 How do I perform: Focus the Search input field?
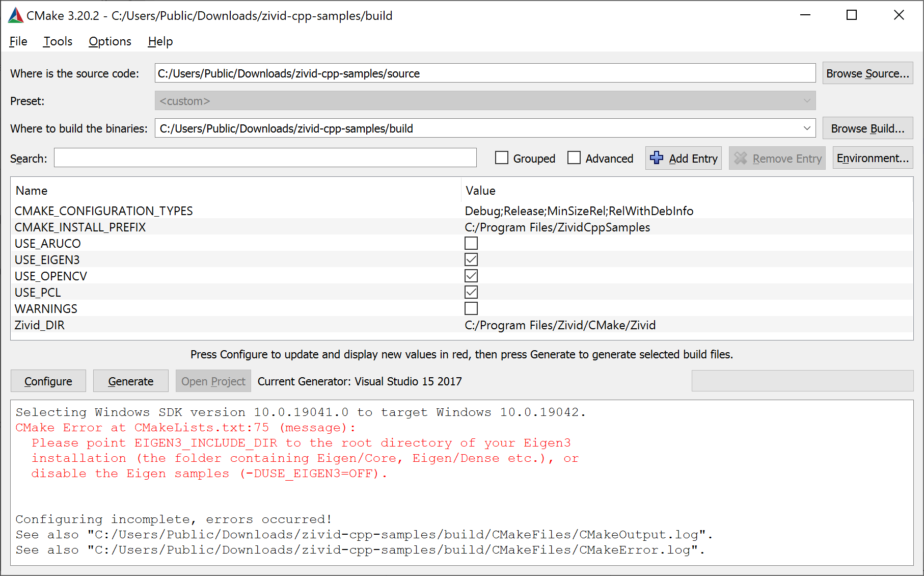coord(265,158)
